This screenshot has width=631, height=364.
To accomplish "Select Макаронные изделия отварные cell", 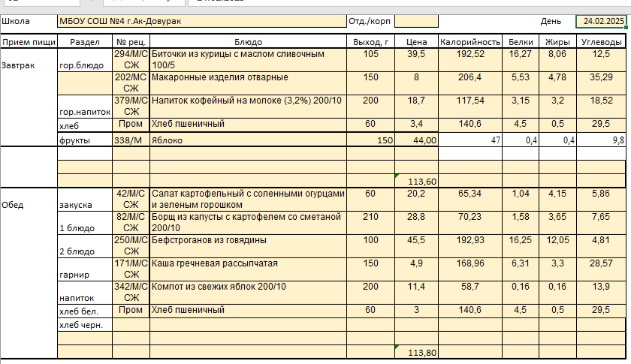I will (248, 83).
